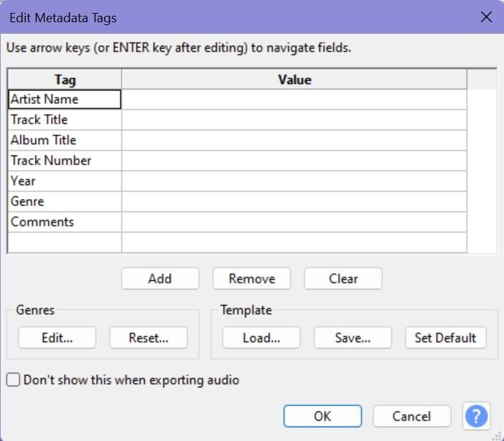Image resolution: width=504 pixels, height=441 pixels.
Task: Clear all metadata tag values
Action: [x=343, y=278]
